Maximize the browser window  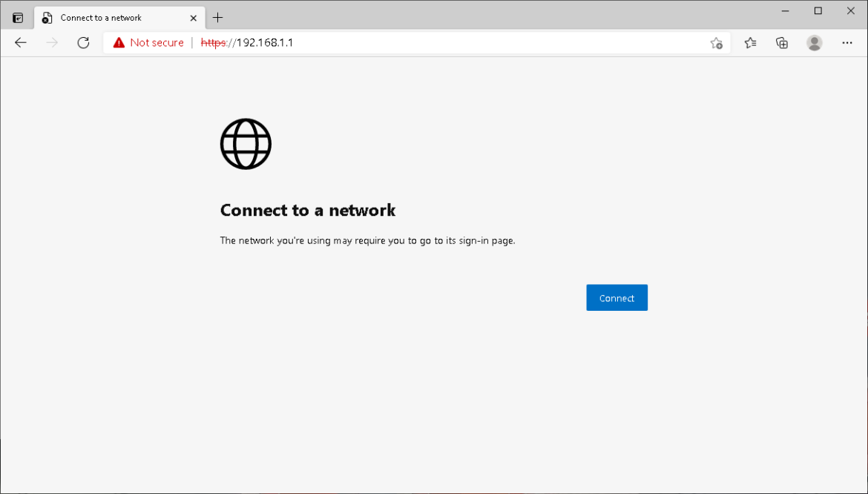(x=818, y=11)
